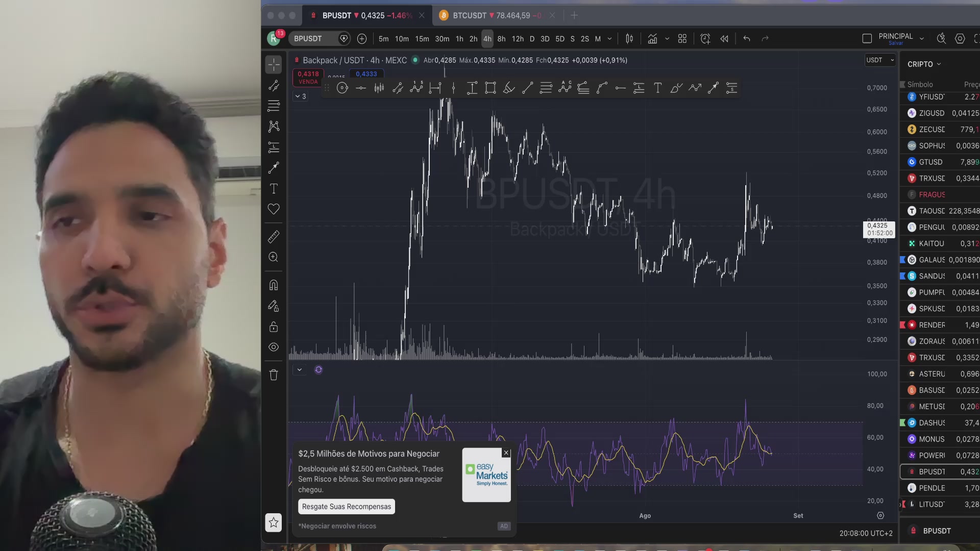Toggle the indicator refresh icon in RSI pane
980x551 pixels.
(x=318, y=370)
